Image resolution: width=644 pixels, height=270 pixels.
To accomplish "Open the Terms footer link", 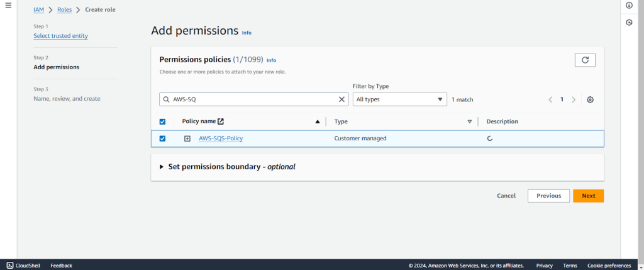I will 570,266.
